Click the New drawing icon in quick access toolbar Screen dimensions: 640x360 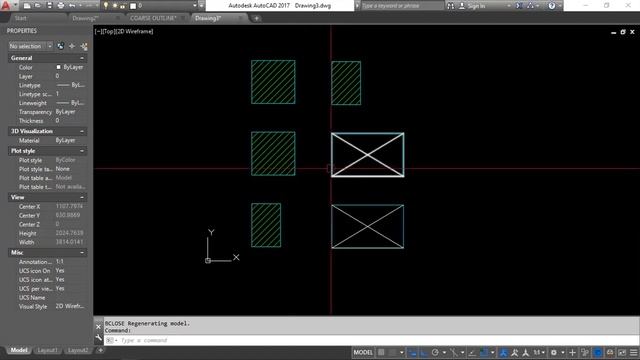click(x=27, y=6)
